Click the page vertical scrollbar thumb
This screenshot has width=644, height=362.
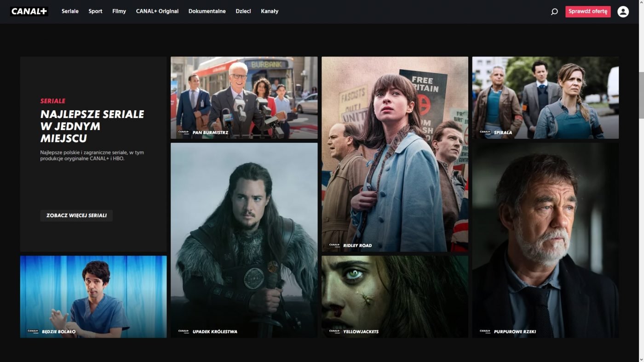[x=641, y=96]
